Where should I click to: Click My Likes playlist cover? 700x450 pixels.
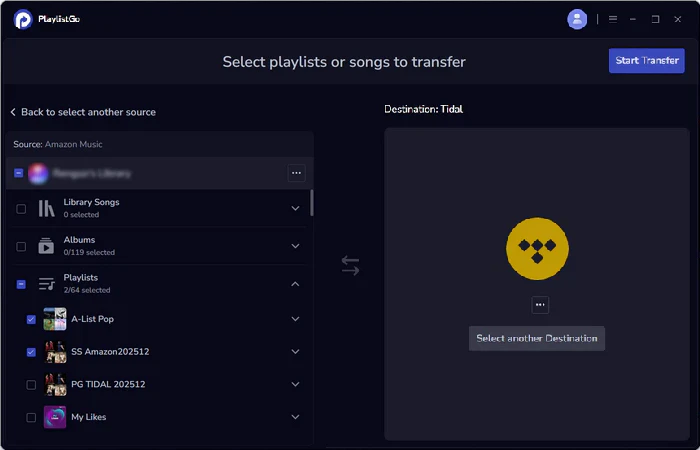pyautogui.click(x=55, y=417)
